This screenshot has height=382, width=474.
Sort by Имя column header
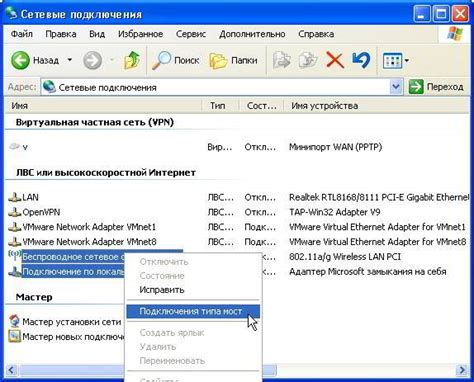[x=103, y=106]
